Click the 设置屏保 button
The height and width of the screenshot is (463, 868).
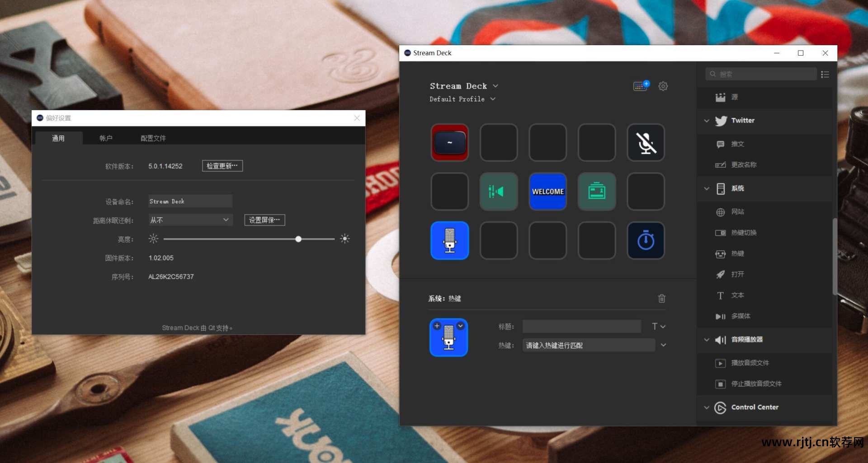264,220
